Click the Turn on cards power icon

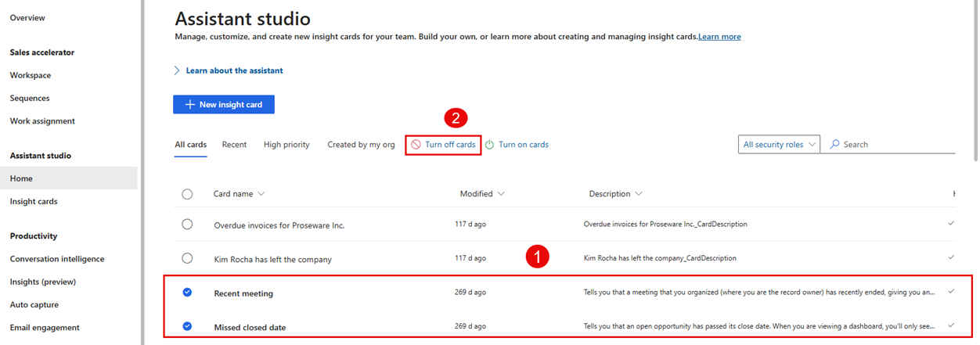[x=489, y=145]
